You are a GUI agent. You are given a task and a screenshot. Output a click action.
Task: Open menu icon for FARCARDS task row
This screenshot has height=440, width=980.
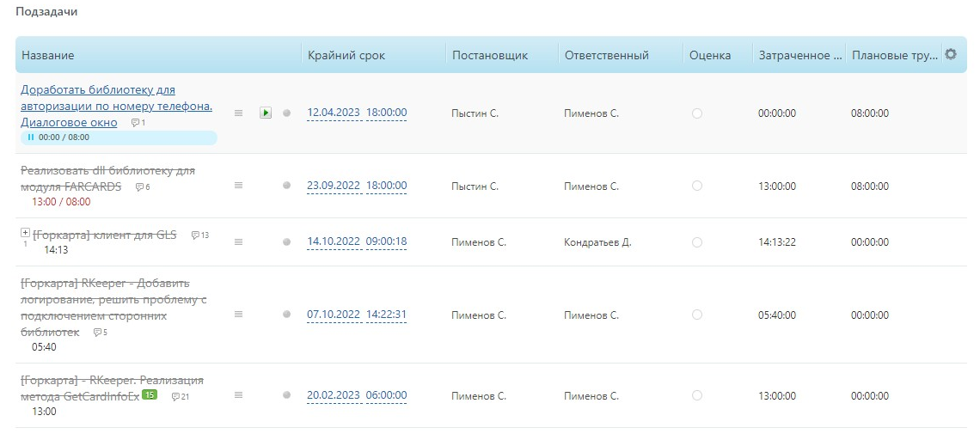[x=238, y=185]
